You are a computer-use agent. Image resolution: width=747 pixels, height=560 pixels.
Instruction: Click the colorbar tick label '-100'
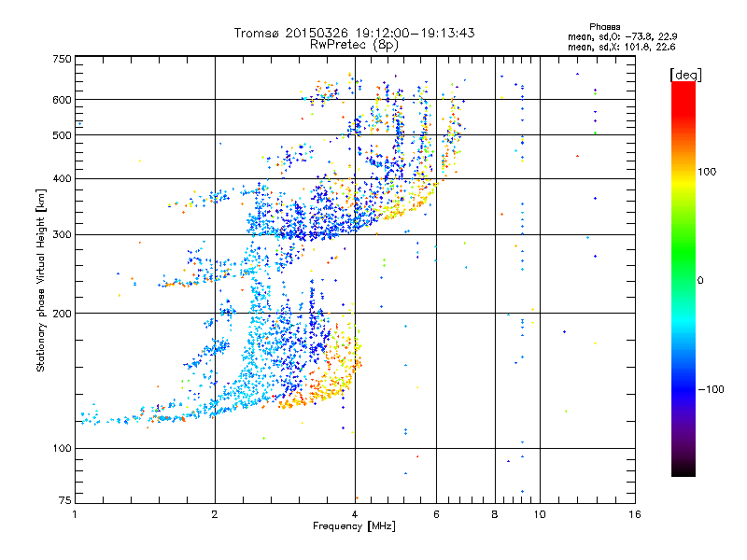click(711, 389)
